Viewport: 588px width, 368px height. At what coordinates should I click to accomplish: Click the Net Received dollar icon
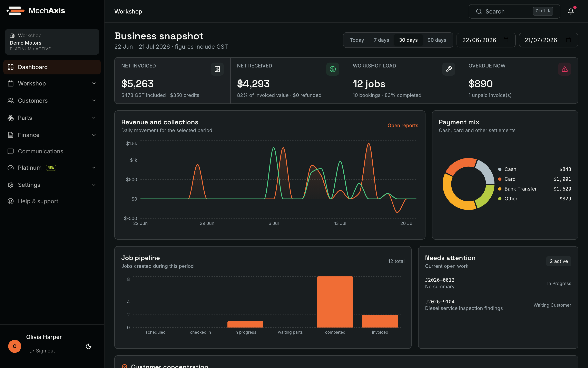tap(333, 69)
